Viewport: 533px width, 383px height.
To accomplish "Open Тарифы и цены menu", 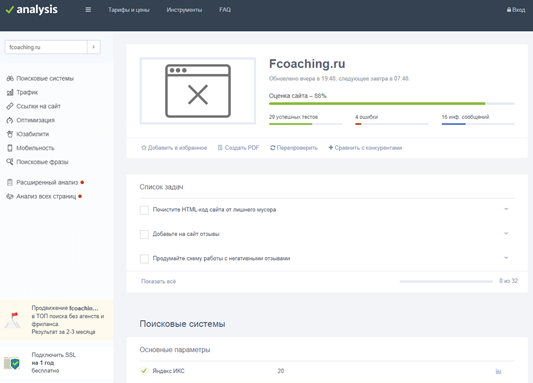I will [129, 10].
